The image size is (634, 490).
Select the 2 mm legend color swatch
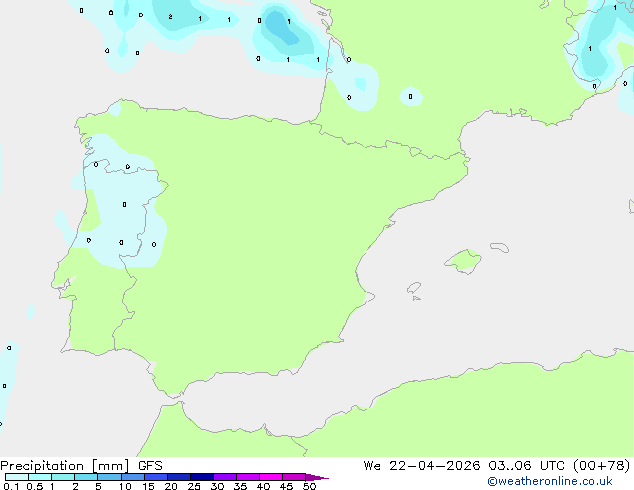(x=86, y=477)
